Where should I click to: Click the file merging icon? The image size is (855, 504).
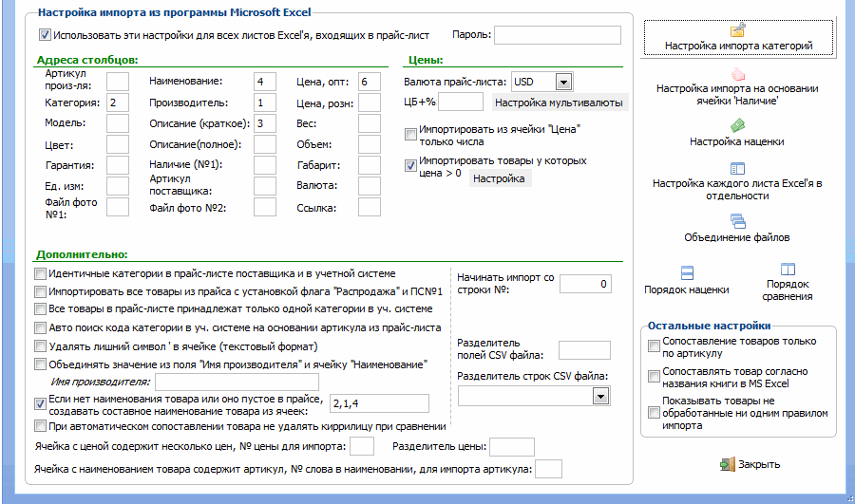point(737,220)
